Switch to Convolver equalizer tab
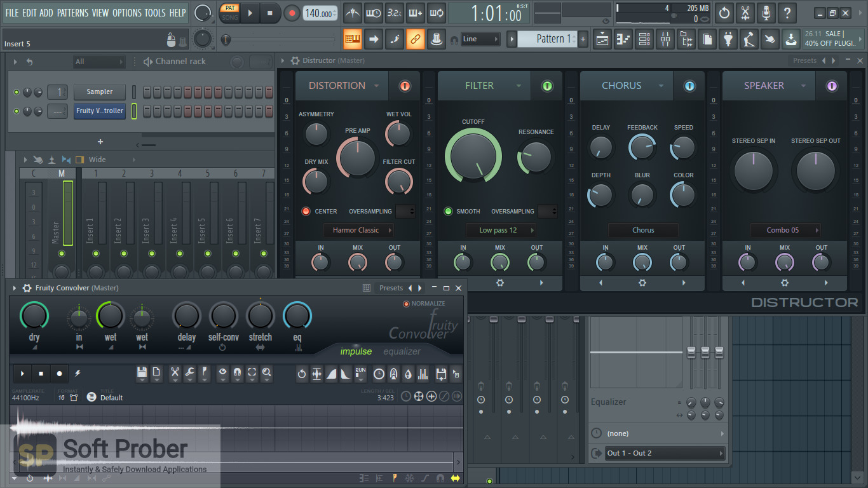 402,351
